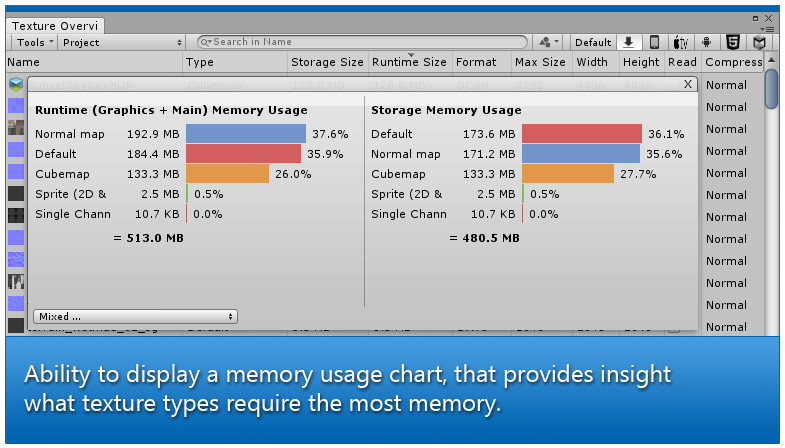Select the Texture Overview tab
The image size is (785, 448).
pos(55,25)
